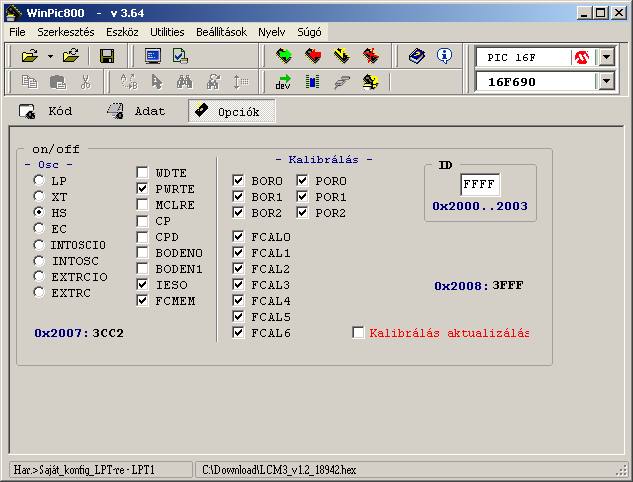Click the red arrow chip read icon
The width and height of the screenshot is (633, 482).
click(313, 56)
